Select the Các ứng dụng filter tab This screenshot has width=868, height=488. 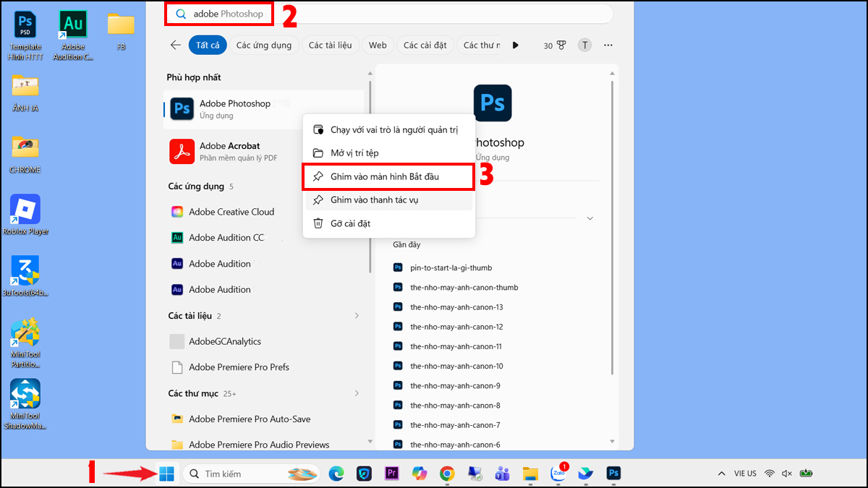click(264, 45)
